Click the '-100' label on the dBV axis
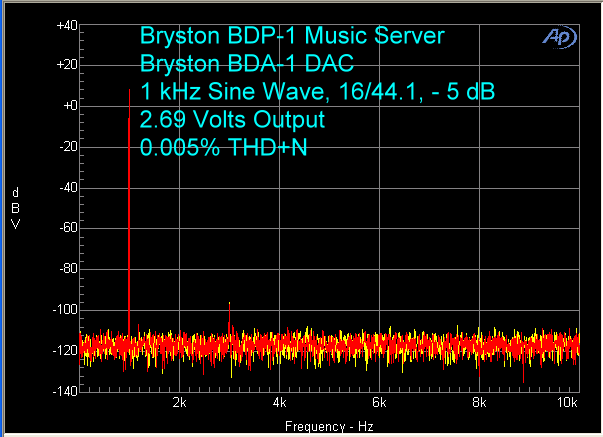Image resolution: width=603 pixels, height=437 pixels. click(x=65, y=310)
